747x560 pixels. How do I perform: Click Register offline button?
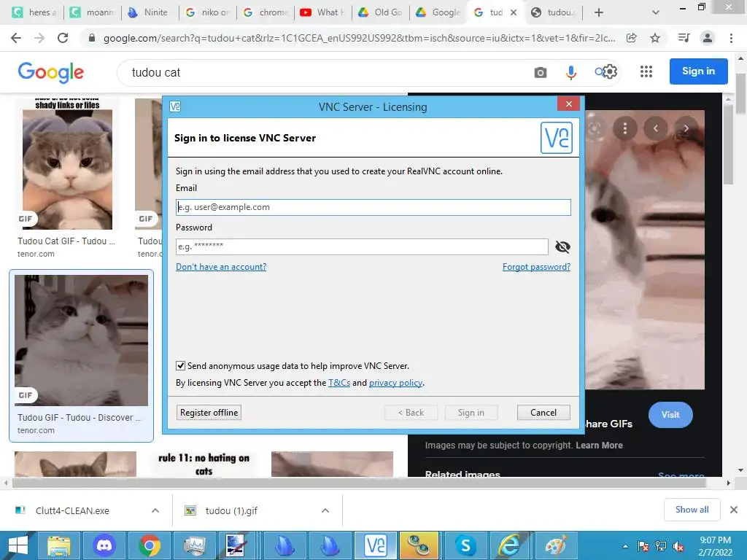[209, 413]
